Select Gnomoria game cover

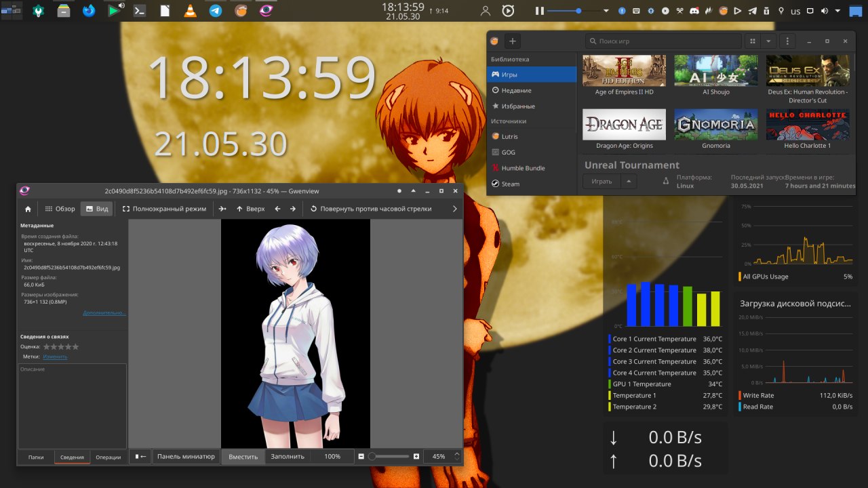[x=716, y=124]
